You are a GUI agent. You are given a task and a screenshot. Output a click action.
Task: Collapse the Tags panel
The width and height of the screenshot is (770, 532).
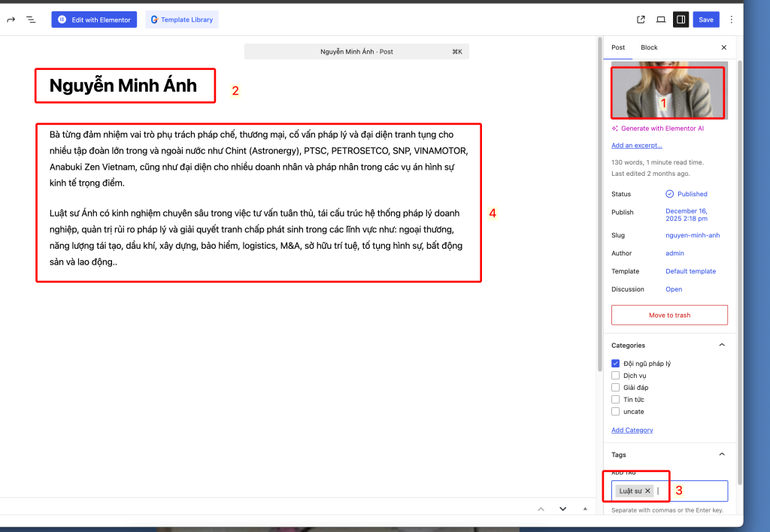722,455
